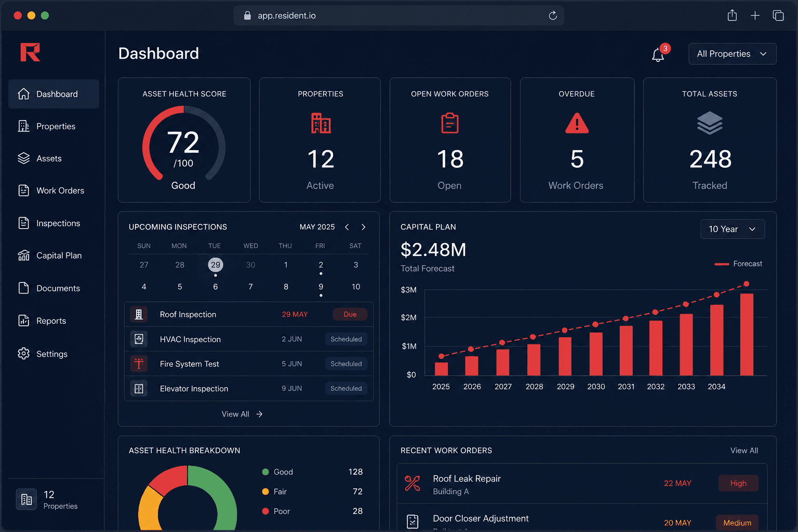This screenshot has width=798, height=532.
Task: Open Assets in the sidebar
Action: (x=54, y=158)
